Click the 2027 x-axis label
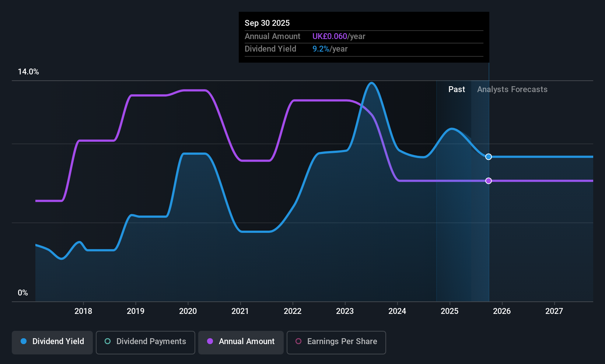 (554, 311)
